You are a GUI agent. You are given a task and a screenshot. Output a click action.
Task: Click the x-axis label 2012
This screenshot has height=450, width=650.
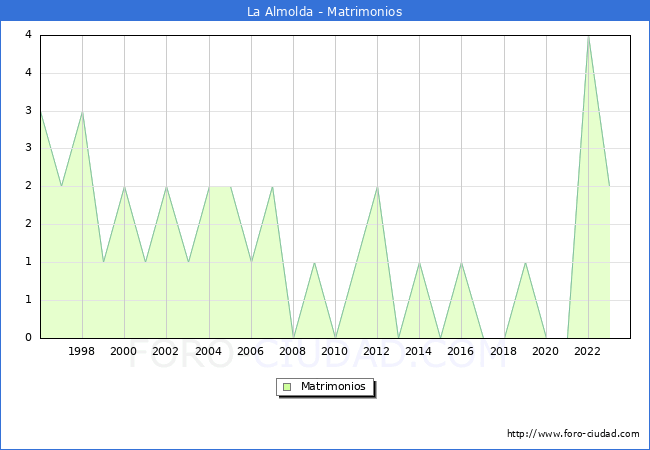coord(376,351)
